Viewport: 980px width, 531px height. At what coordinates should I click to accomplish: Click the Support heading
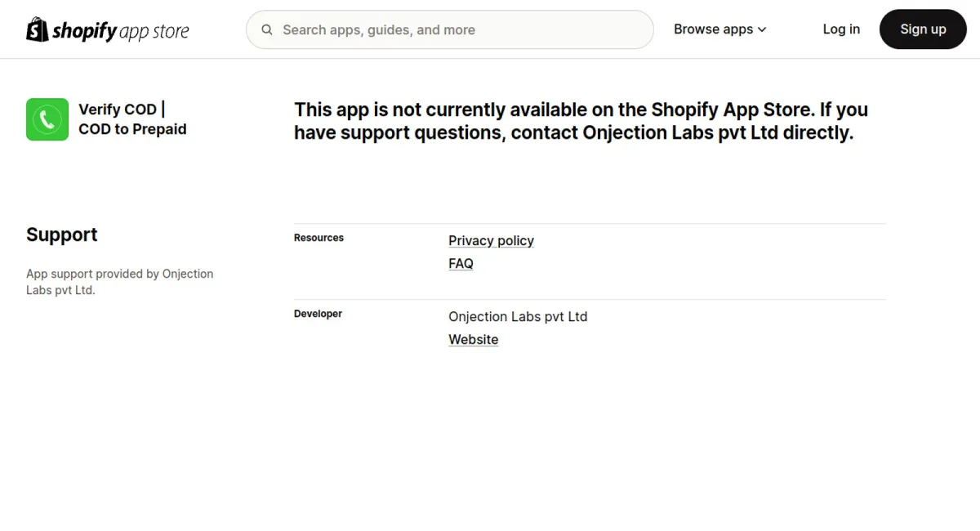61,234
